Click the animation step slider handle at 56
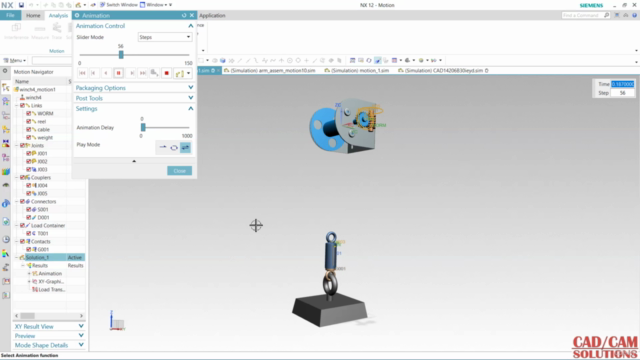640x360 pixels. (121, 54)
